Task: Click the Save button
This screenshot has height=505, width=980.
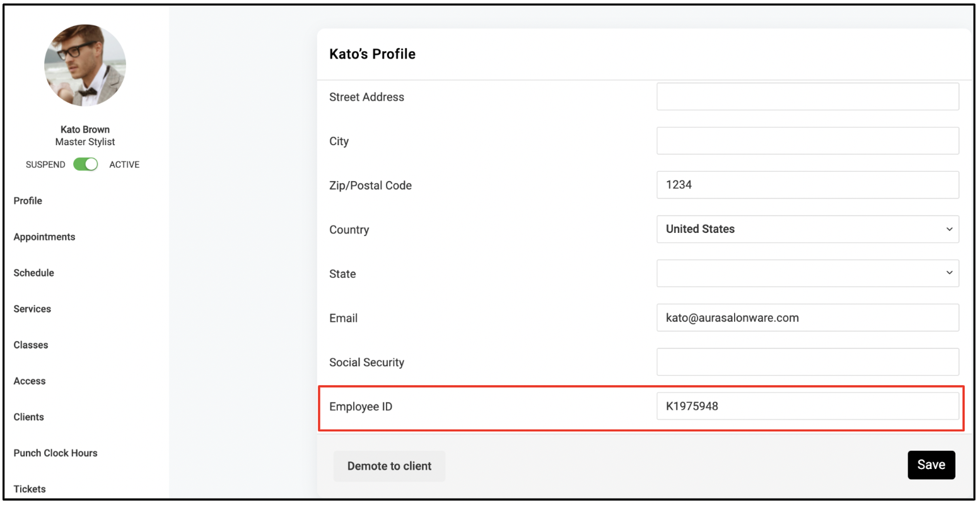Action: click(931, 465)
